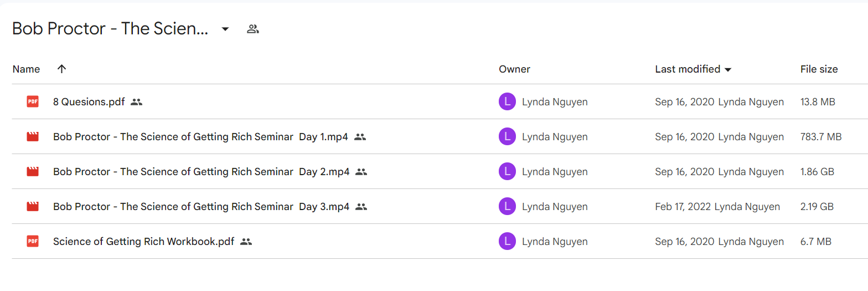Click the shared icon next to Day 3.mp4

coord(361,207)
